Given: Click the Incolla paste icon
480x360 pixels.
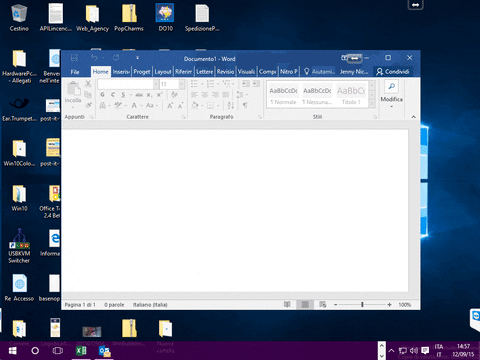Looking at the screenshot, I should pos(73,88).
